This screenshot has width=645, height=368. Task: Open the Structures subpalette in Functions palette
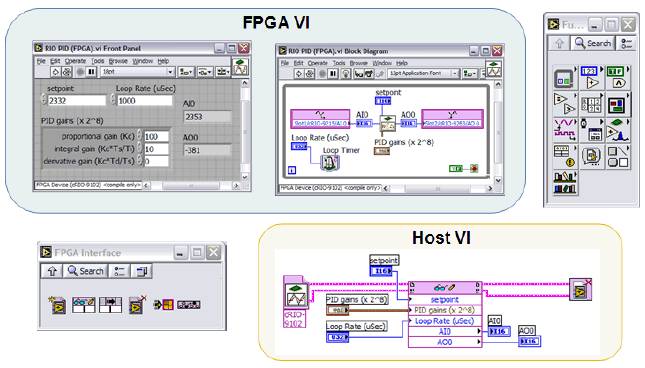[564, 77]
